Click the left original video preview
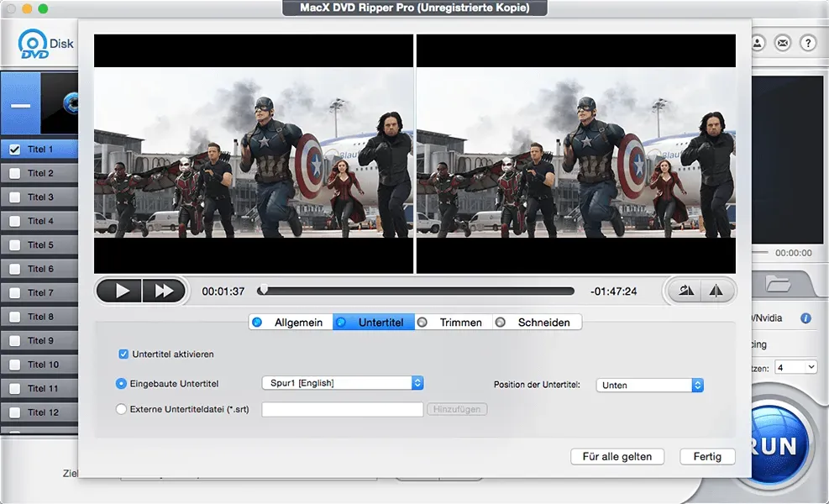 [254, 154]
